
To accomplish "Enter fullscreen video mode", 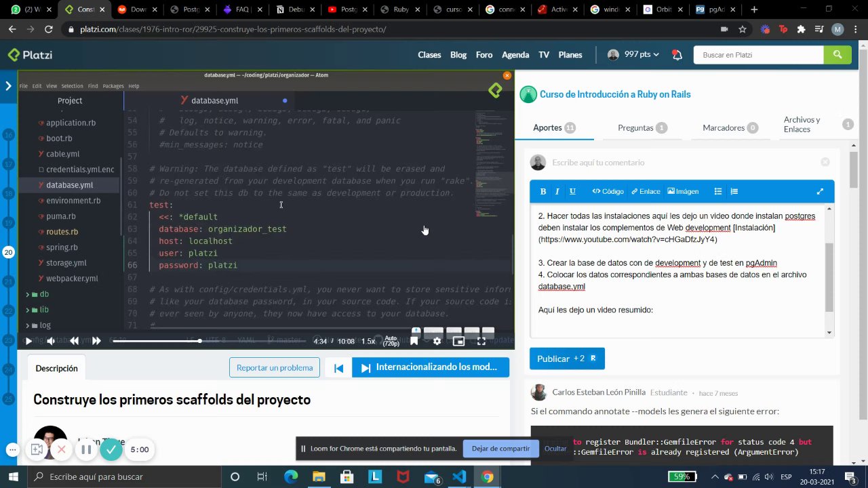I will click(481, 341).
